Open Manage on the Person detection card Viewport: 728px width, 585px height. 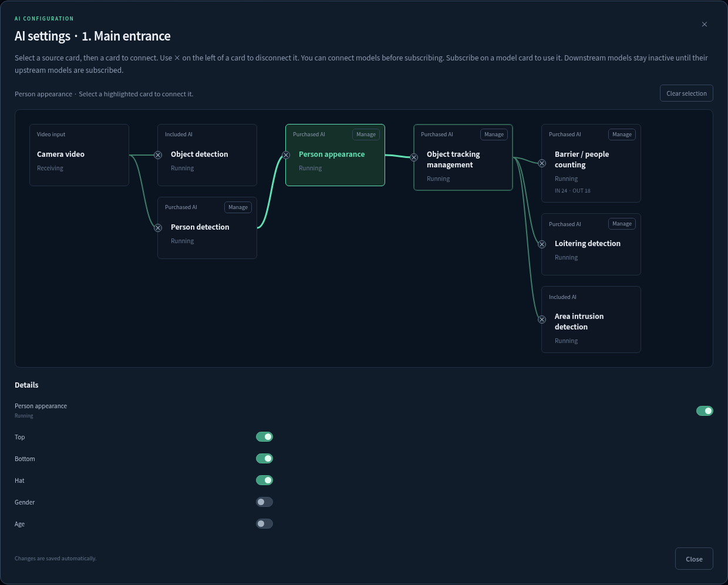(238, 207)
